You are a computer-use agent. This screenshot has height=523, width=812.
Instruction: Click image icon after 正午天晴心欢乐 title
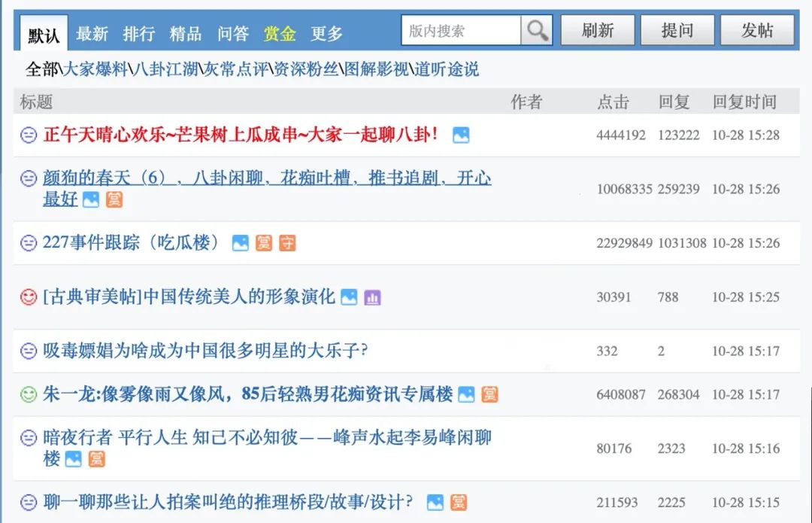(x=461, y=135)
